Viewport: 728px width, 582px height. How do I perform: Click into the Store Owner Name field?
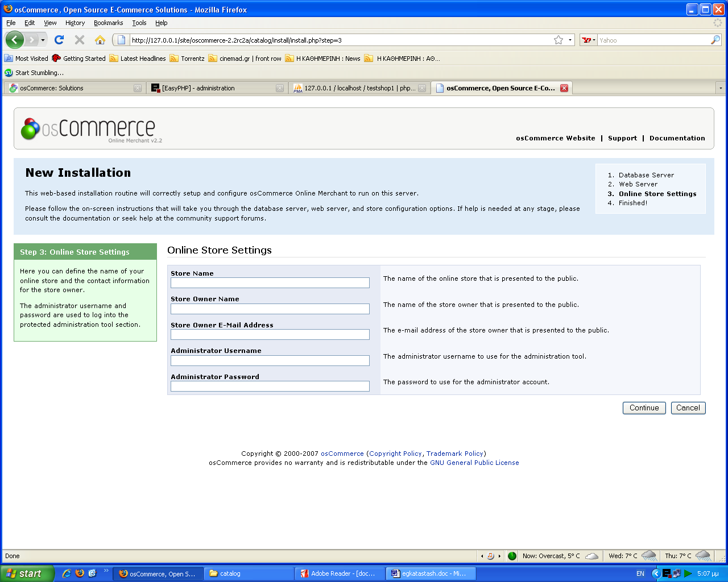(x=270, y=309)
